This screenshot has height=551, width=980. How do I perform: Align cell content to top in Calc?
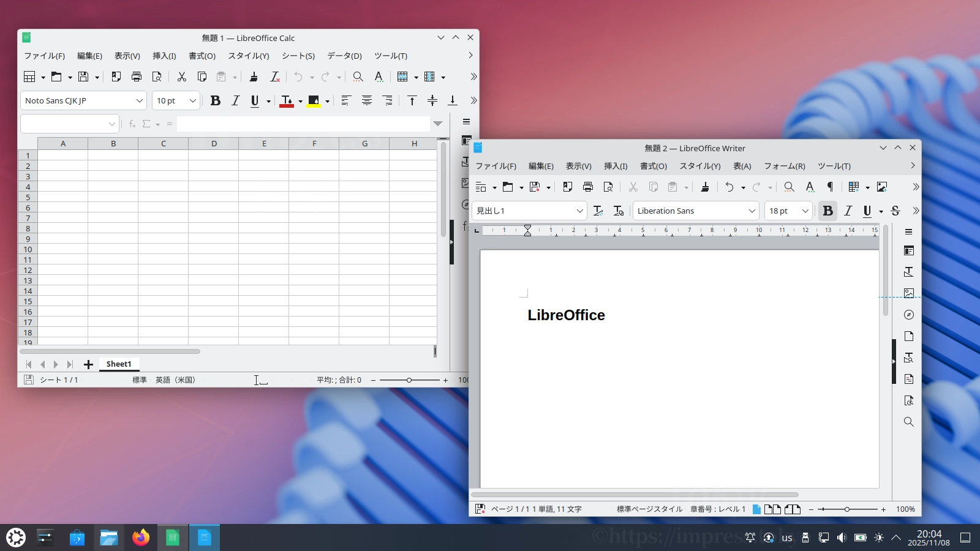[412, 100]
